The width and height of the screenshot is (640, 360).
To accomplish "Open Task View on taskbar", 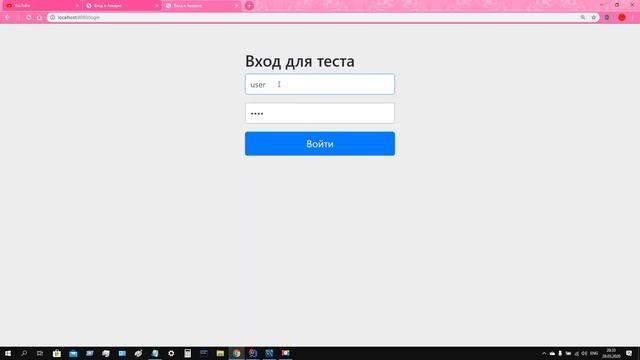I will pos(40,353).
